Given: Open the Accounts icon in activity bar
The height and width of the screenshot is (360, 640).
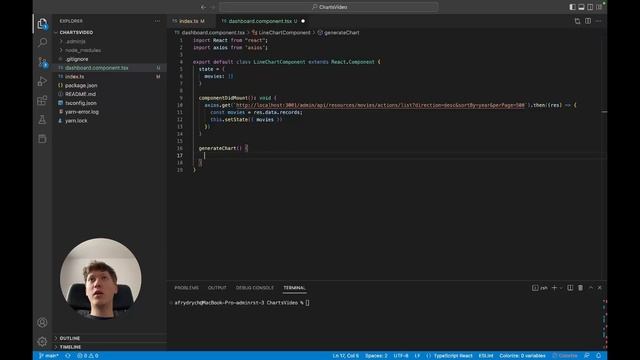Looking at the screenshot, I should [x=42, y=322].
